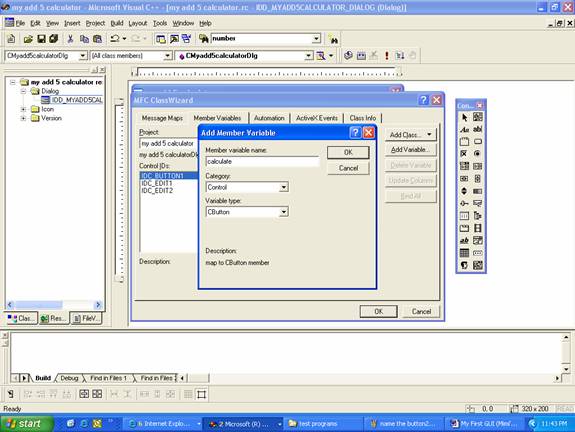Select the Button control tool in palette
Screen dimensions: 575x432
477,142
